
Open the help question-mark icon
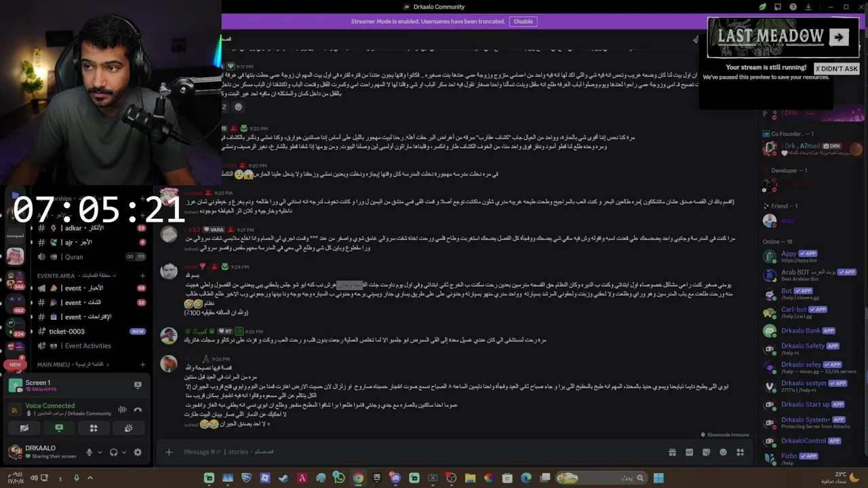click(793, 7)
